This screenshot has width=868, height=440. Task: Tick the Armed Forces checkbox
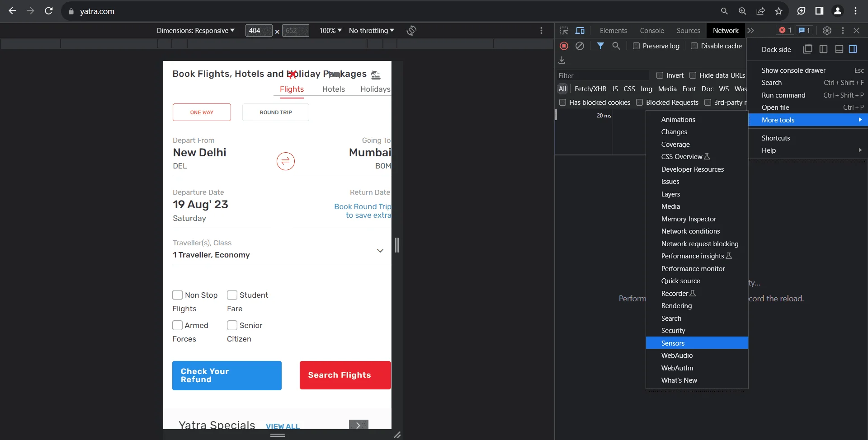(x=177, y=325)
